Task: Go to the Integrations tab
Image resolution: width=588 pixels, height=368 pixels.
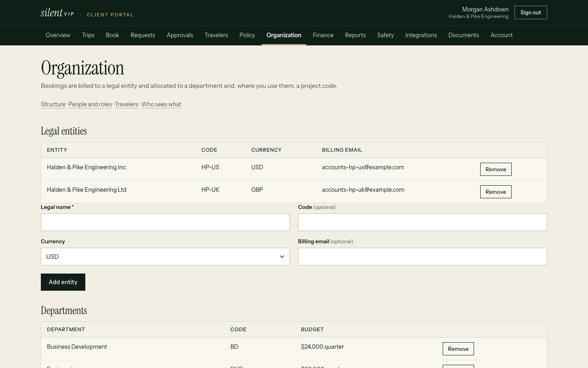Action: pyautogui.click(x=421, y=35)
